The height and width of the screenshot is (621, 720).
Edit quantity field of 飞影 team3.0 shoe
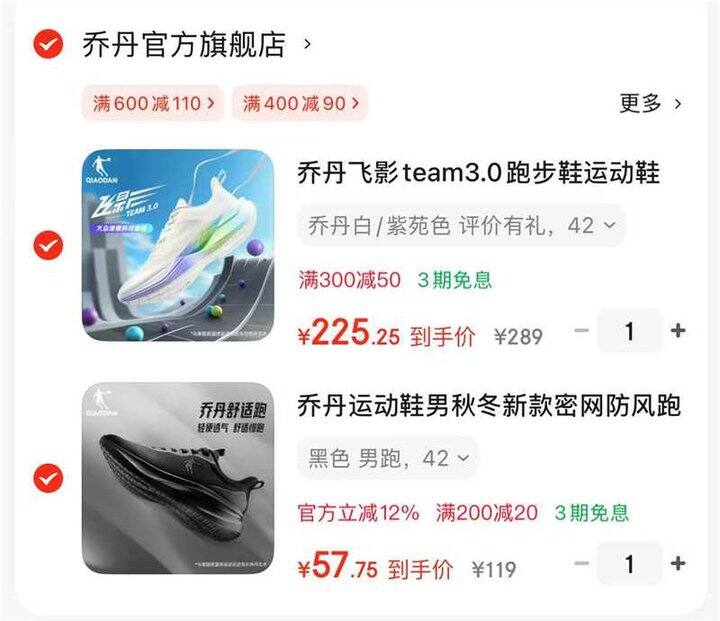630,331
